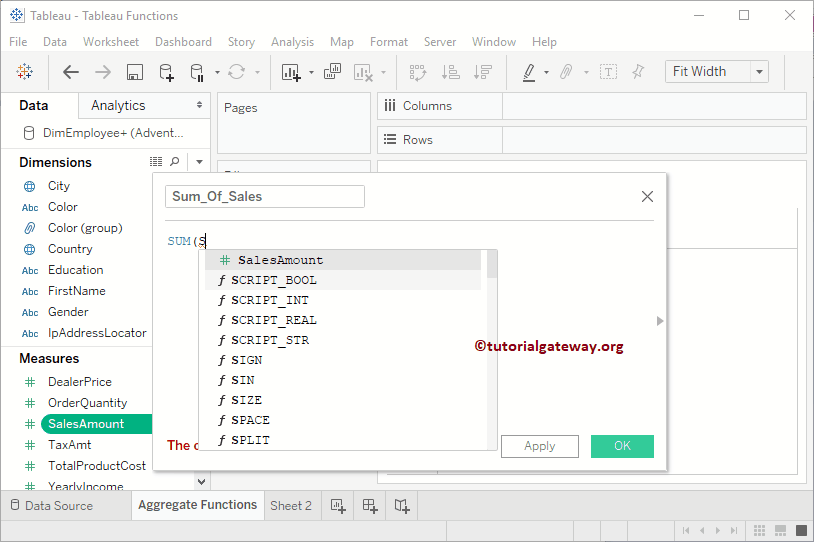This screenshot has height=542, width=814.
Task: Click the Save disk icon
Action: (x=135, y=72)
